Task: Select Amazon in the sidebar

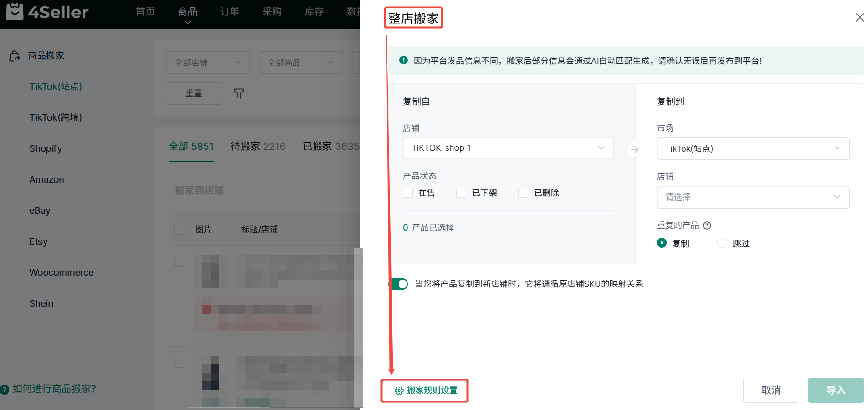Action: pyautogui.click(x=46, y=179)
